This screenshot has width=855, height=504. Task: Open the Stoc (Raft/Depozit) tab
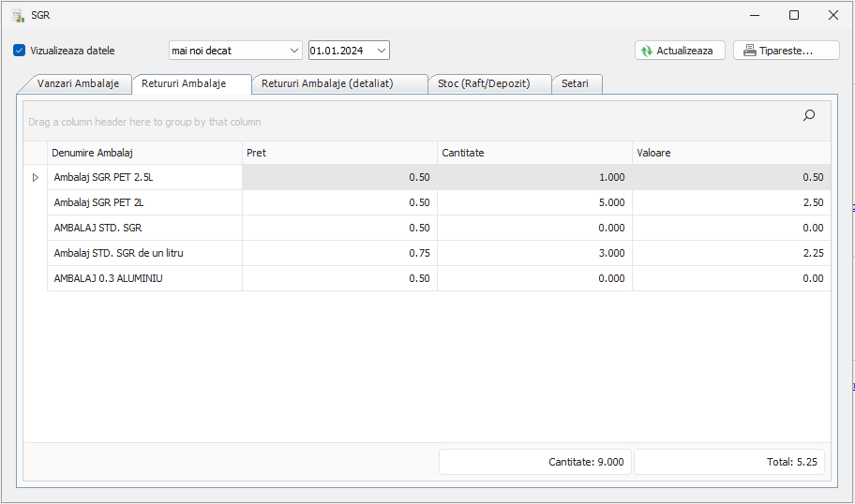483,83
